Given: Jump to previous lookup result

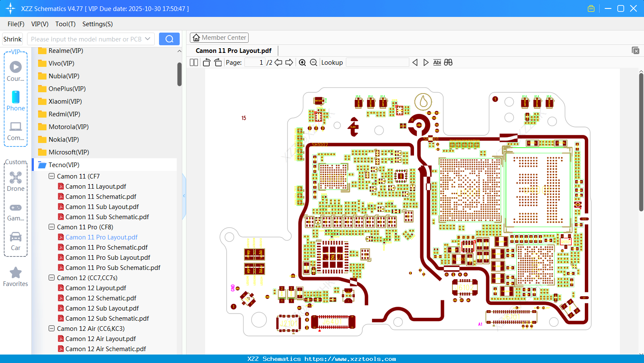Looking at the screenshot, I should 415,62.
